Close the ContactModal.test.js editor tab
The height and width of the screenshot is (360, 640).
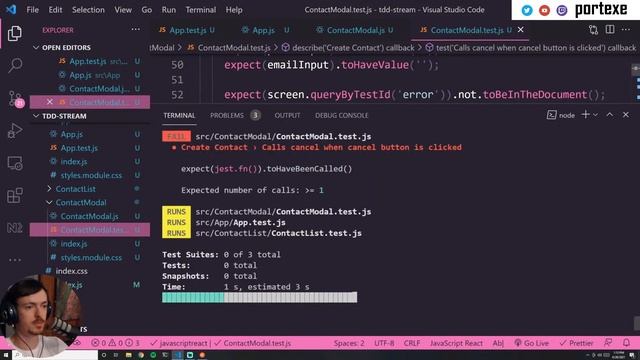point(520,29)
